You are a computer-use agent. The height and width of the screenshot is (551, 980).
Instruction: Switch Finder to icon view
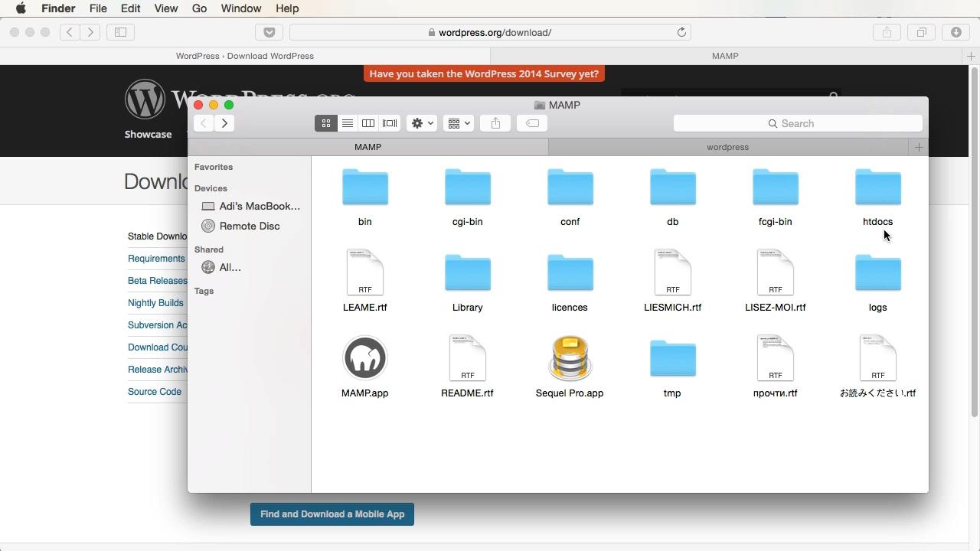(x=326, y=123)
